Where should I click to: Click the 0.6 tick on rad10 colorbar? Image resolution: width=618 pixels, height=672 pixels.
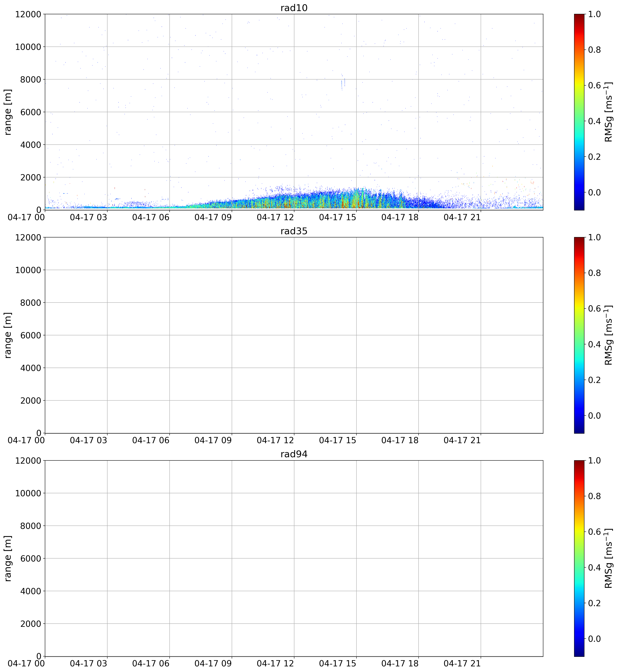[594, 85]
